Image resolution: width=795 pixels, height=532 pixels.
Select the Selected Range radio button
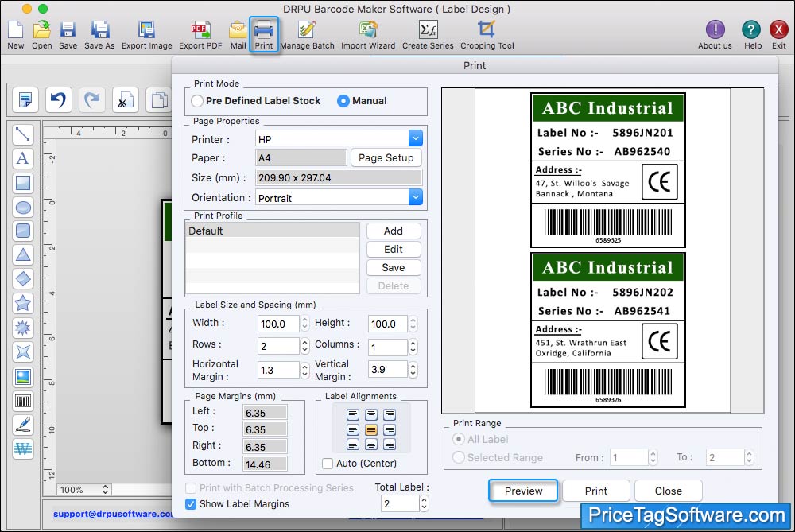(x=459, y=457)
